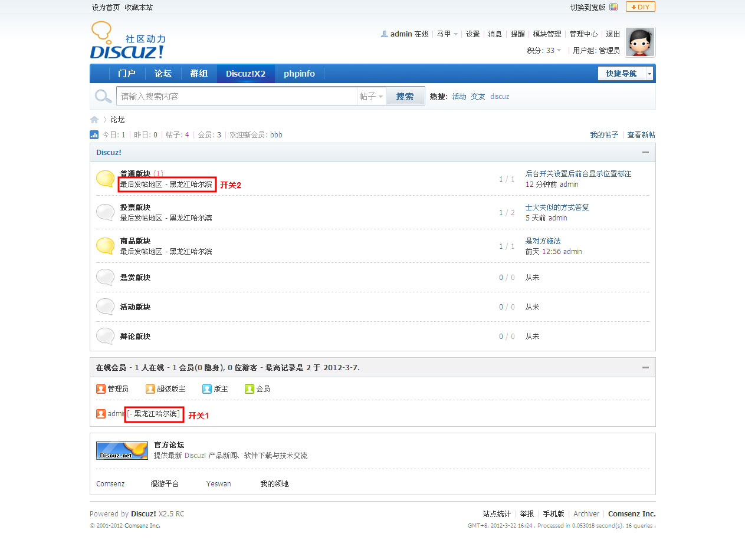
Task: Collapse the Discuz! category section
Action: pos(645,152)
